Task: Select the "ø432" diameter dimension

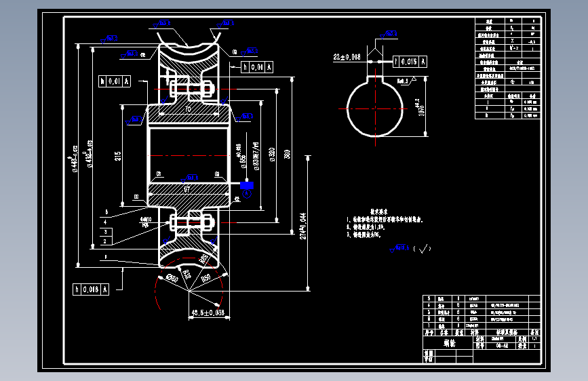Action: [x=90, y=154]
